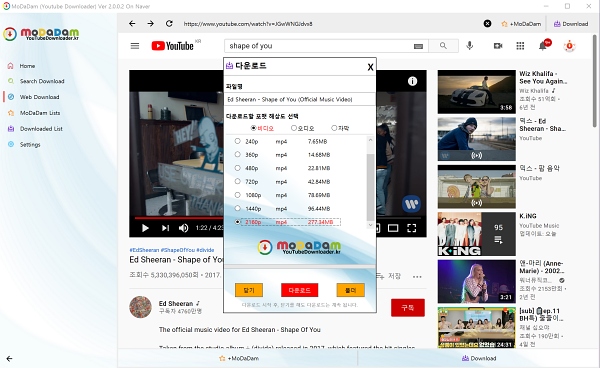Select the 자막 format radio button
600x368 pixels.
(334, 128)
